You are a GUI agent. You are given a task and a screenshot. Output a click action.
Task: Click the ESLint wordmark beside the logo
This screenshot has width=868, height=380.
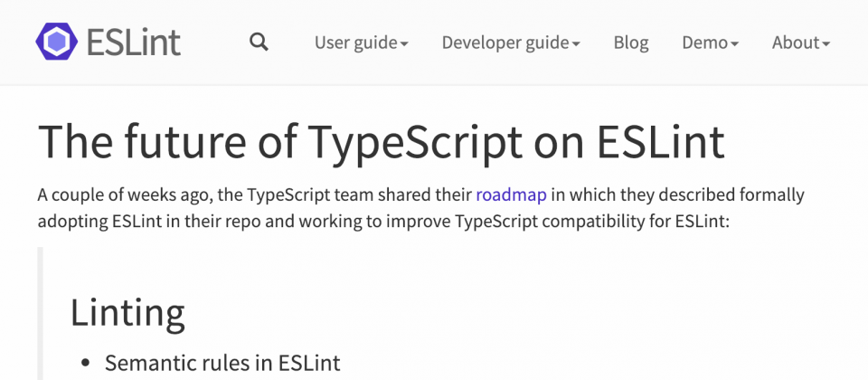tap(134, 43)
